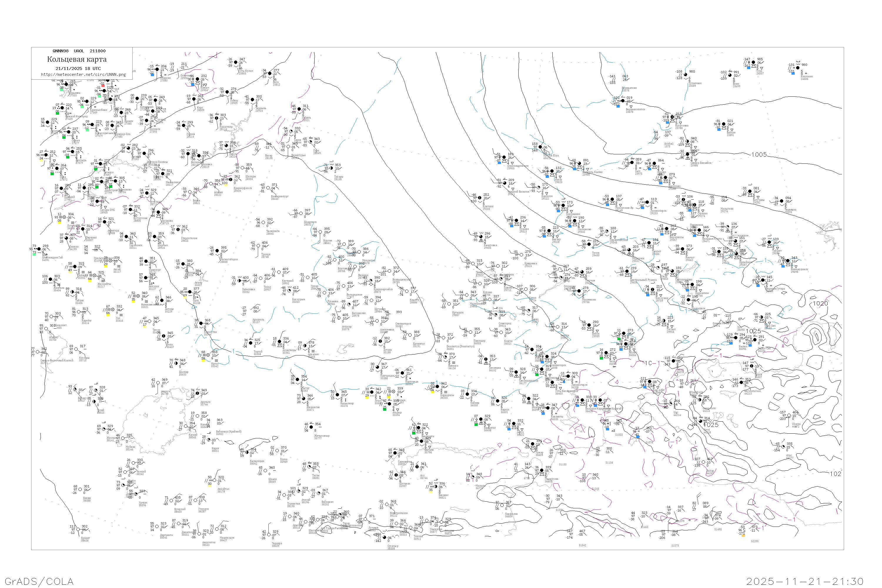Screen dimensions: 882x588
Task: Click the 21/11/2025 18 UTC date label
Action: (x=78, y=69)
